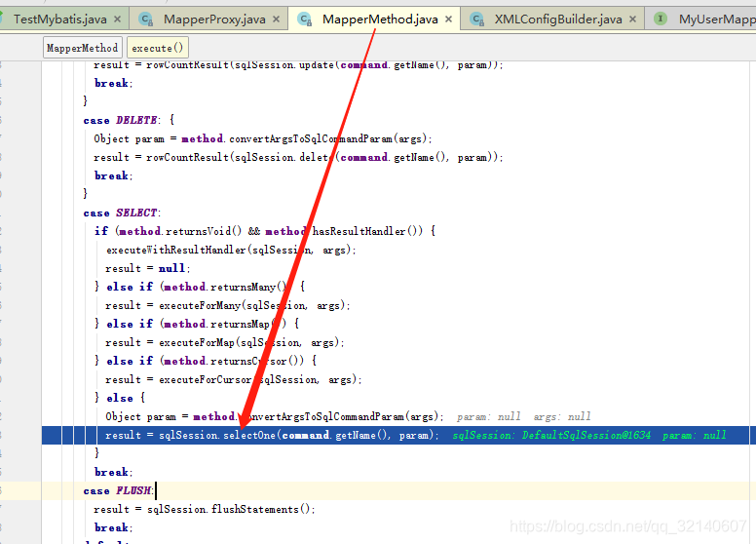
Task: Click 'result = sqlSession.flushStatements();' line
Action: pyautogui.click(x=205, y=509)
